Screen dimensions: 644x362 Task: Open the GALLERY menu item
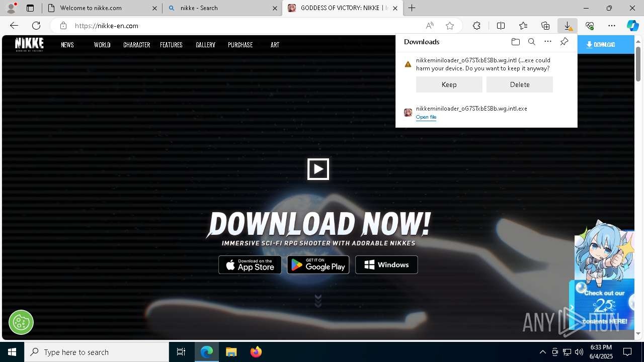205,45
